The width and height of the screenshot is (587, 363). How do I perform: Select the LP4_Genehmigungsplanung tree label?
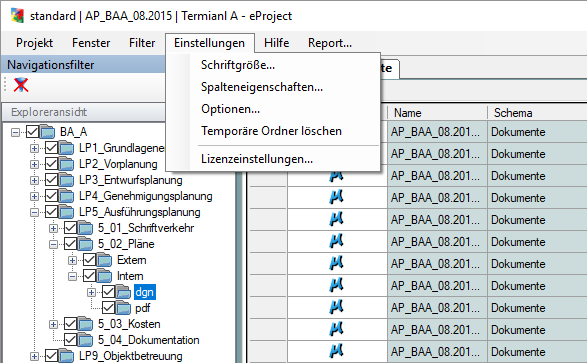coord(146,196)
